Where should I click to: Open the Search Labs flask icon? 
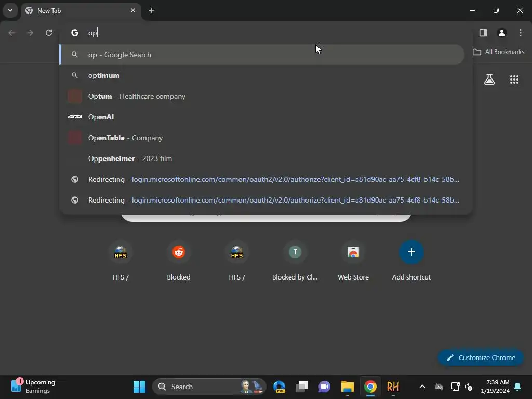coord(489,79)
